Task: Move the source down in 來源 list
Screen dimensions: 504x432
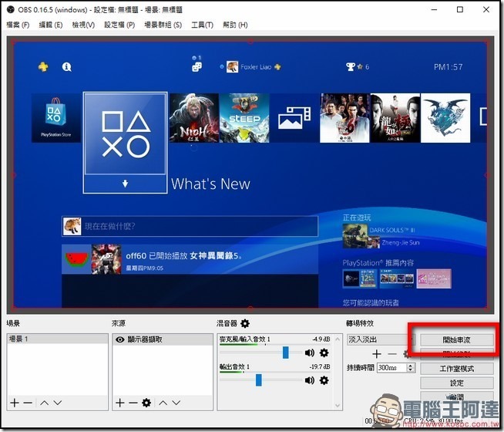Action: coord(176,403)
